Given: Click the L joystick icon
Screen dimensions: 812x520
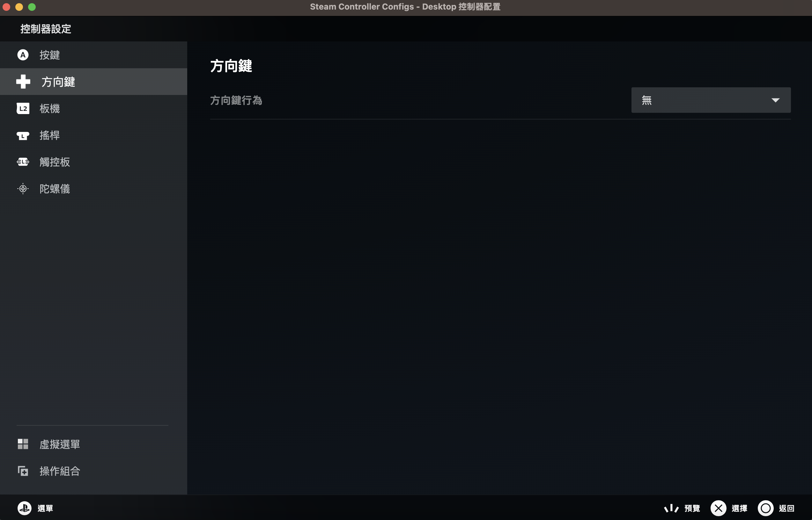Looking at the screenshot, I should coord(23,135).
